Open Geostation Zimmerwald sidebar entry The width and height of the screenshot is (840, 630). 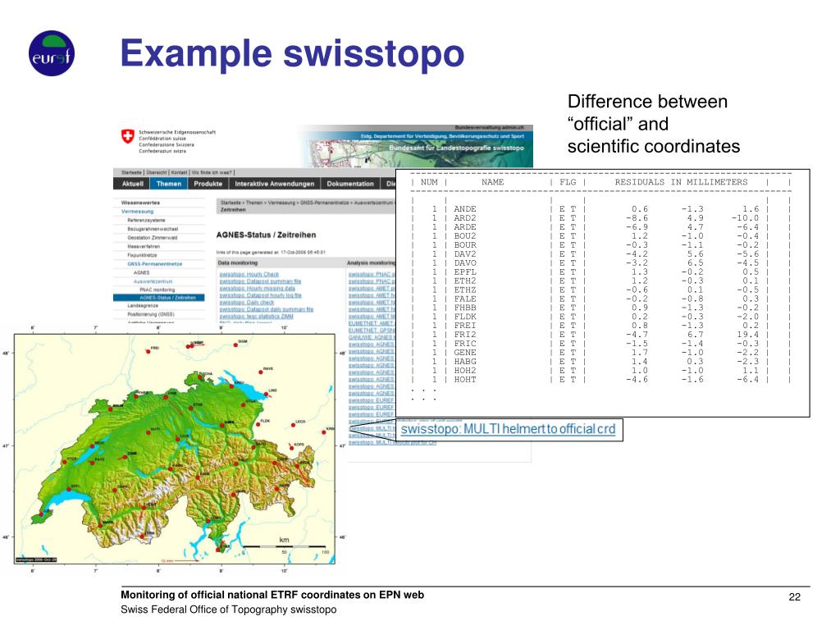point(152,237)
